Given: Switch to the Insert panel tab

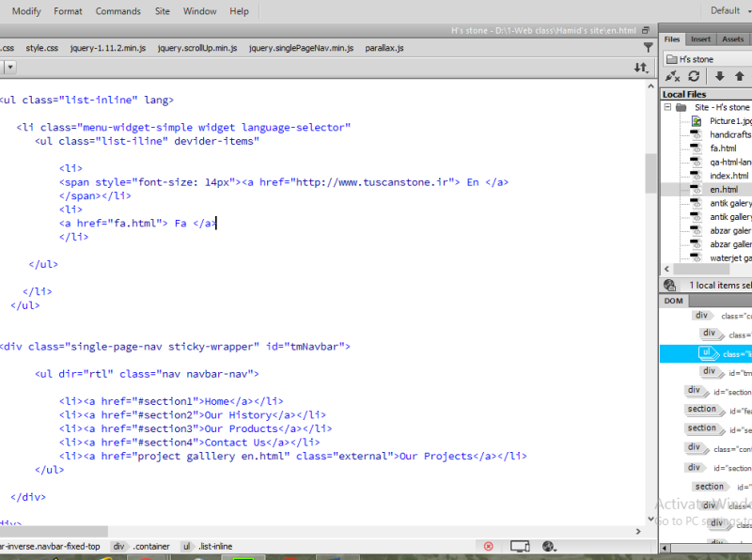Looking at the screenshot, I should click(x=700, y=39).
